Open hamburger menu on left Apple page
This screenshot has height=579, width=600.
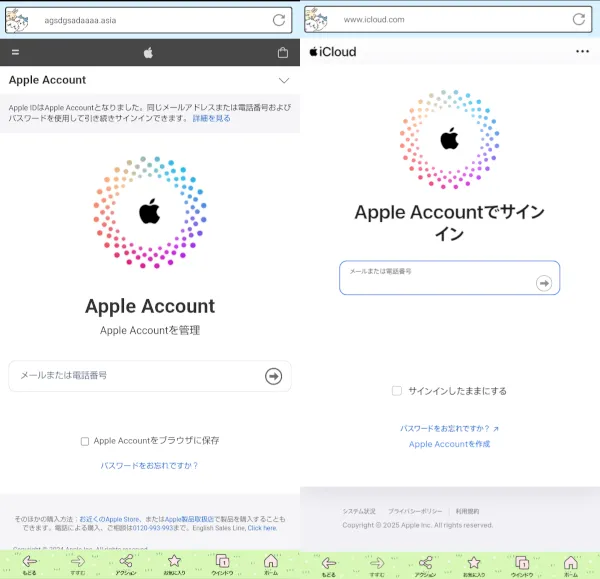click(15, 52)
